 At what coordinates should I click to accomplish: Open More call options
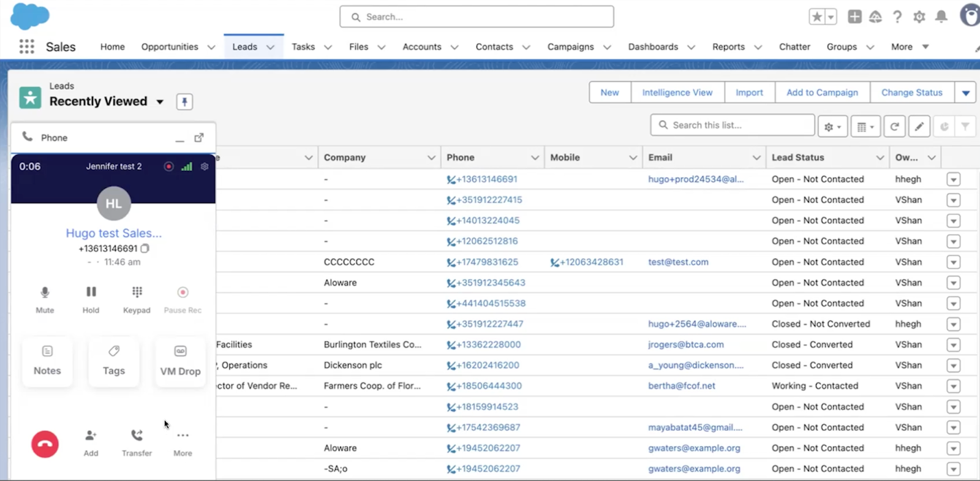[183, 442]
